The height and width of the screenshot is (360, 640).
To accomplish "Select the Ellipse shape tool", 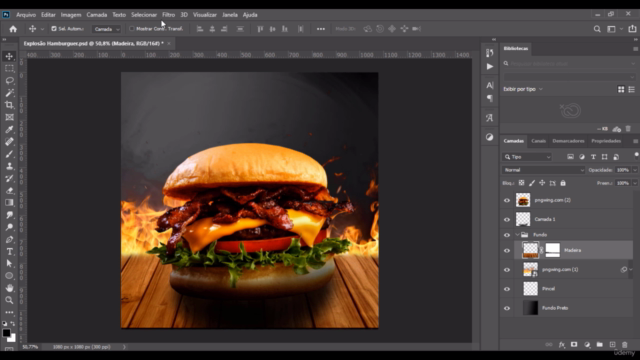I will tap(9, 276).
